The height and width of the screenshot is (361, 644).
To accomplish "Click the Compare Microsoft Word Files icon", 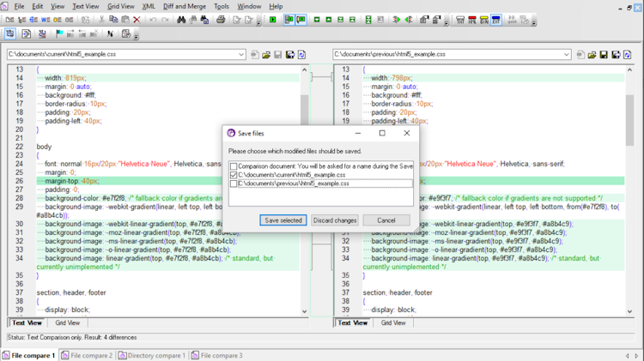I will pyautogui.click(x=46, y=20).
